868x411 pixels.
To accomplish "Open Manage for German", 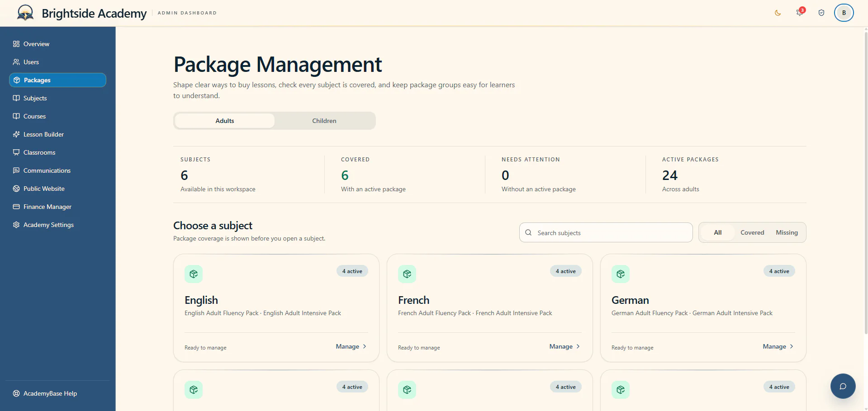I will [778, 346].
